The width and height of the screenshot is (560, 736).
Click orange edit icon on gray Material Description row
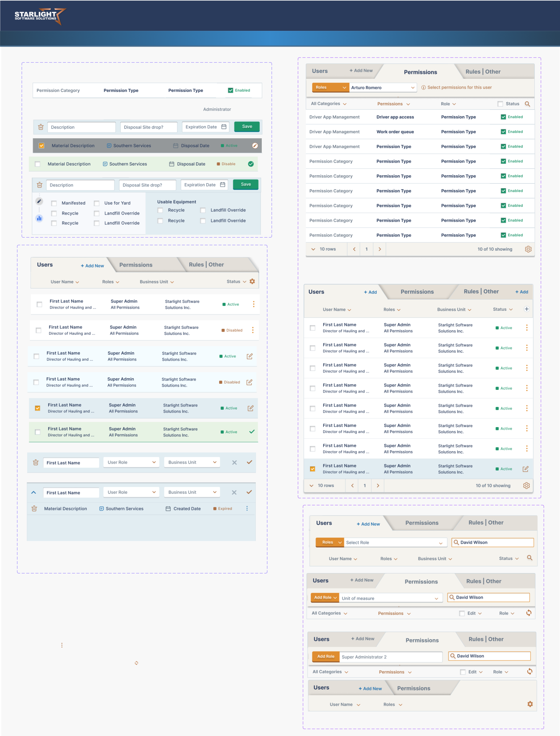255,145
